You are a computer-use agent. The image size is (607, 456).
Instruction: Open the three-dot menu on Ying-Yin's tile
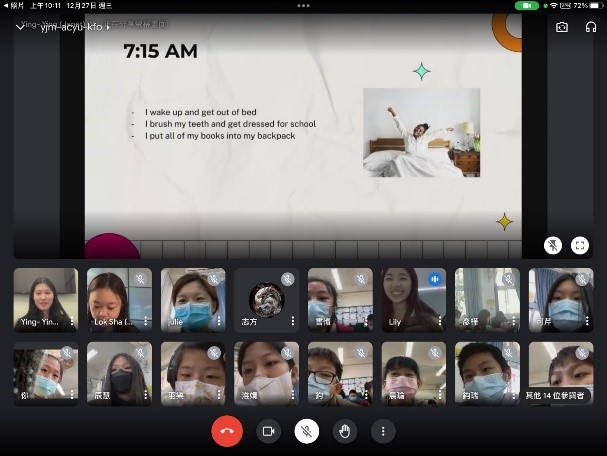click(72, 321)
